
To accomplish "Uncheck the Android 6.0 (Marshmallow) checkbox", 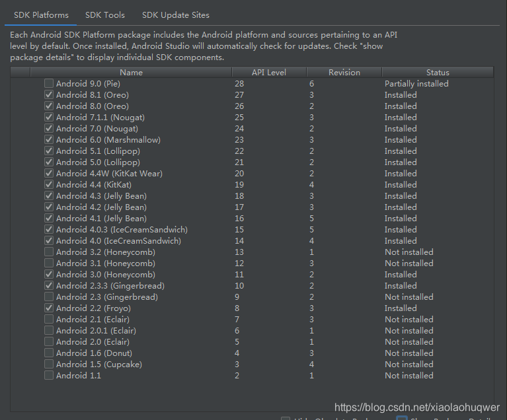I will (x=49, y=139).
